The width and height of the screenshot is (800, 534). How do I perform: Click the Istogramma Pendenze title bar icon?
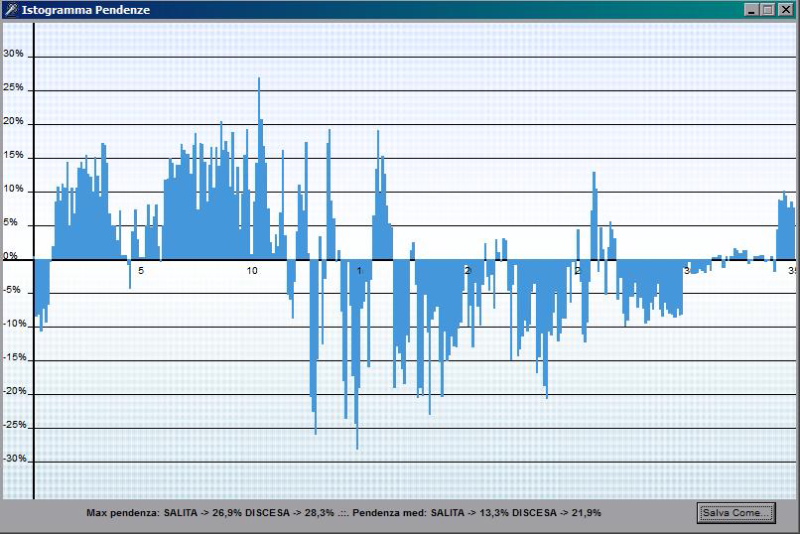pyautogui.click(x=11, y=10)
